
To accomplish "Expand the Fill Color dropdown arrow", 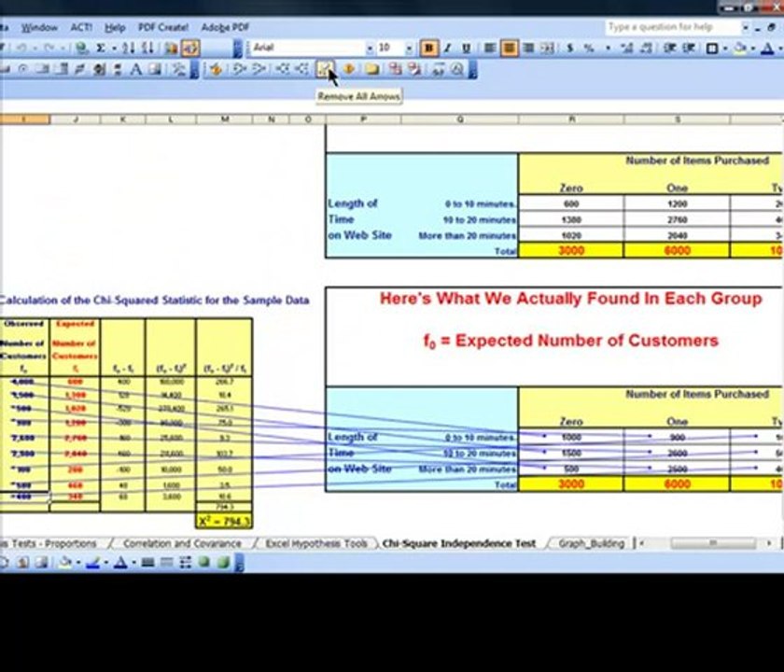I will pos(752,48).
